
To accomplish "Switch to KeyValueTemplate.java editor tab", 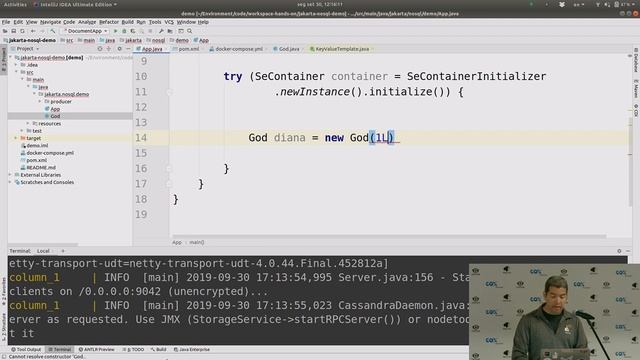I will coord(341,49).
